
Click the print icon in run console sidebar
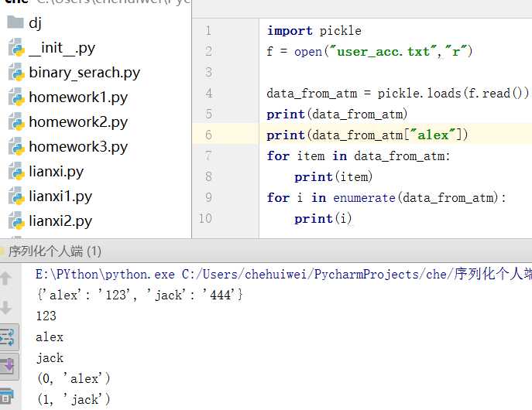tap(7, 396)
